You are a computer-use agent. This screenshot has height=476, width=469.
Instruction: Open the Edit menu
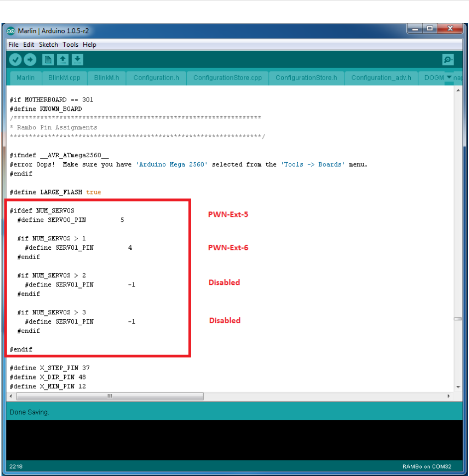pos(28,45)
